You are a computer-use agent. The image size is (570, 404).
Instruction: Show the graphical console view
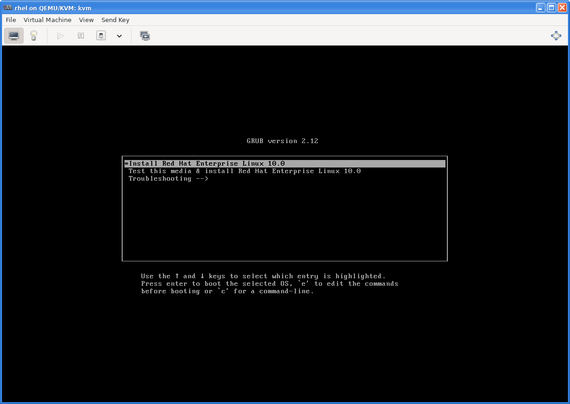(14, 36)
